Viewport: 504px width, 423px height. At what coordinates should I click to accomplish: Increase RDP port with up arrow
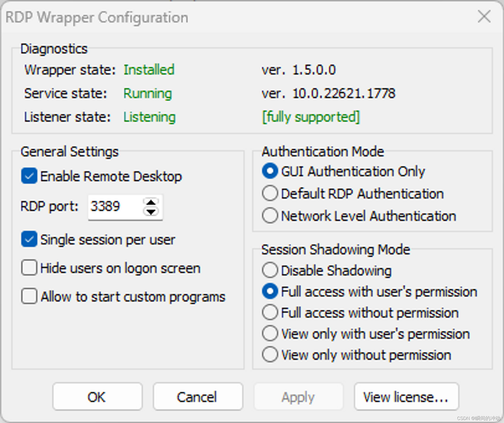pyautogui.click(x=151, y=202)
